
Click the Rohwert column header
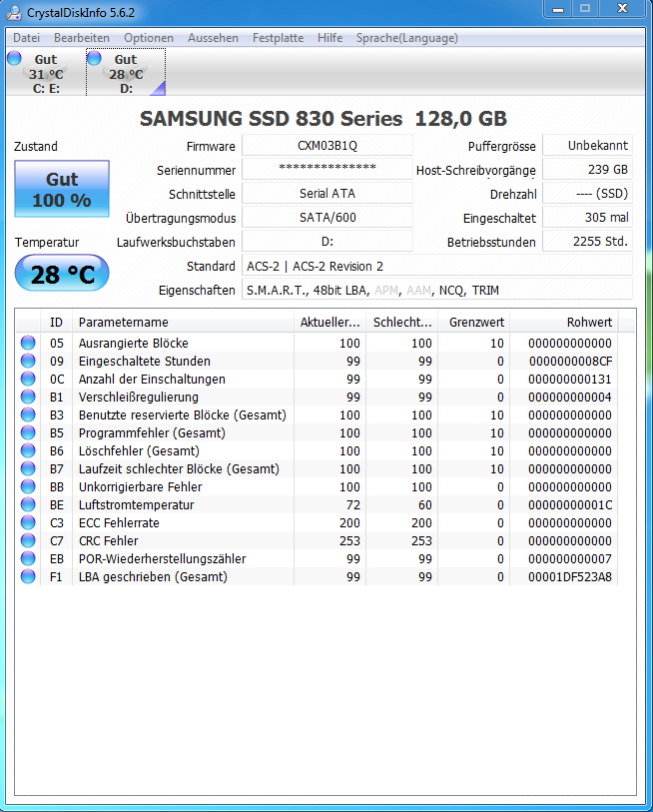tap(564, 323)
